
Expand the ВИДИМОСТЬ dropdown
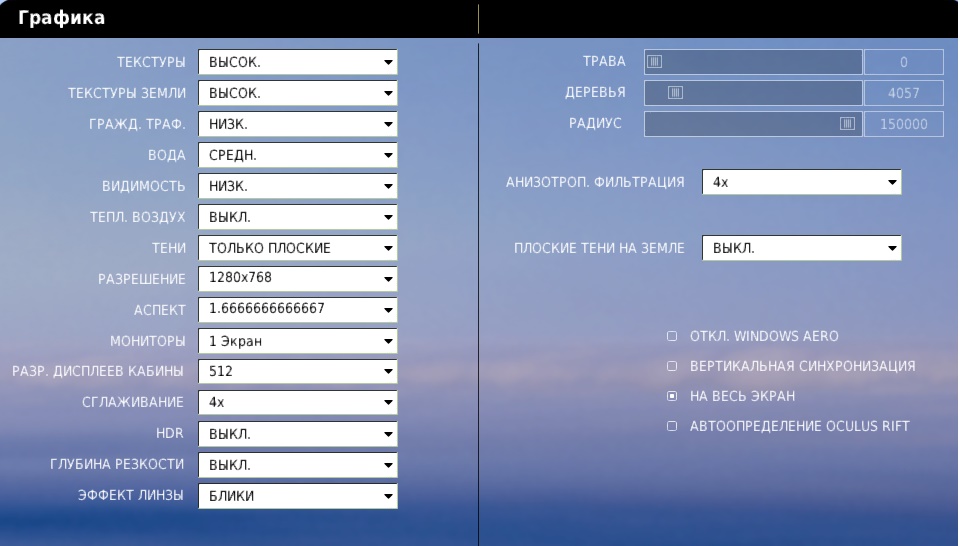(298, 186)
